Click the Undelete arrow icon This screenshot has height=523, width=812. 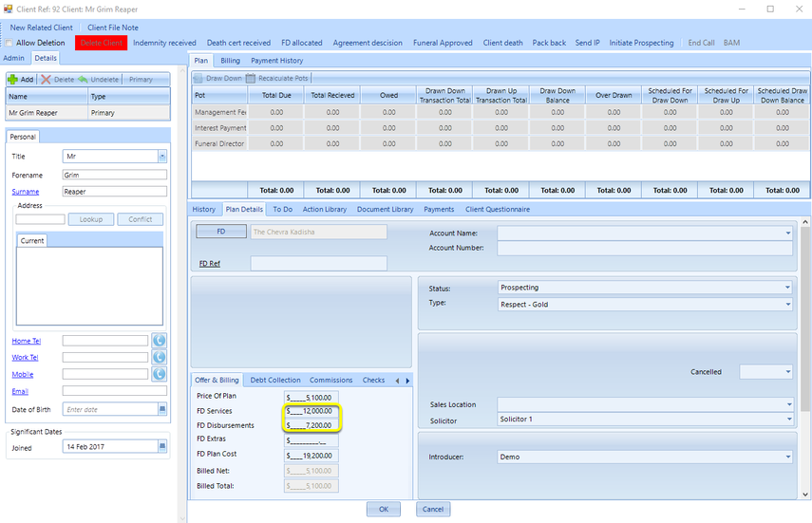[83, 79]
